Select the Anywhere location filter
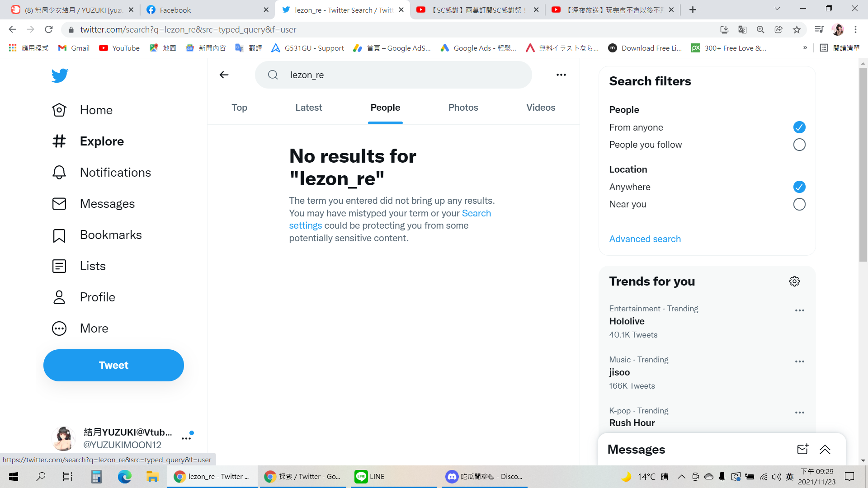Viewport: 868px width, 488px height. pyautogui.click(x=799, y=187)
